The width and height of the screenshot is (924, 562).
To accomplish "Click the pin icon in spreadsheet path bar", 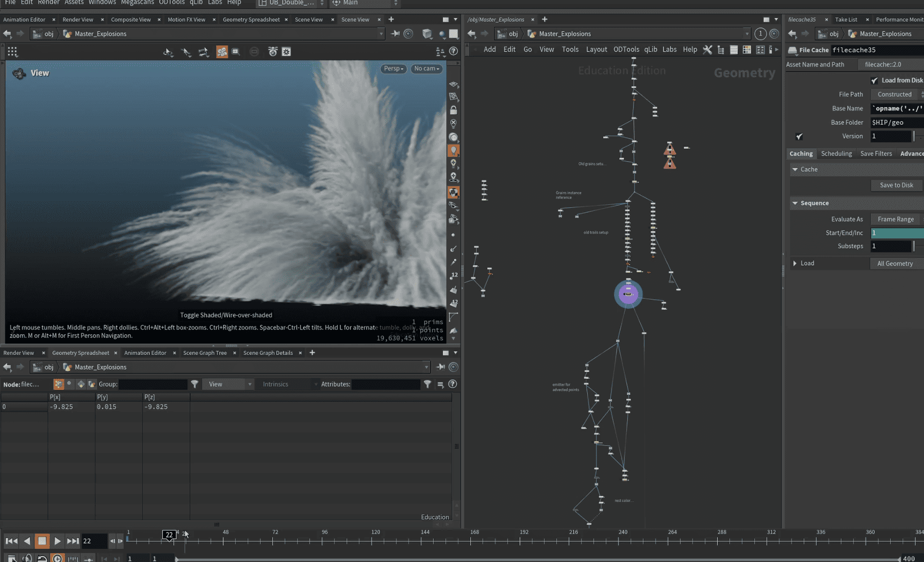I will 440,367.
